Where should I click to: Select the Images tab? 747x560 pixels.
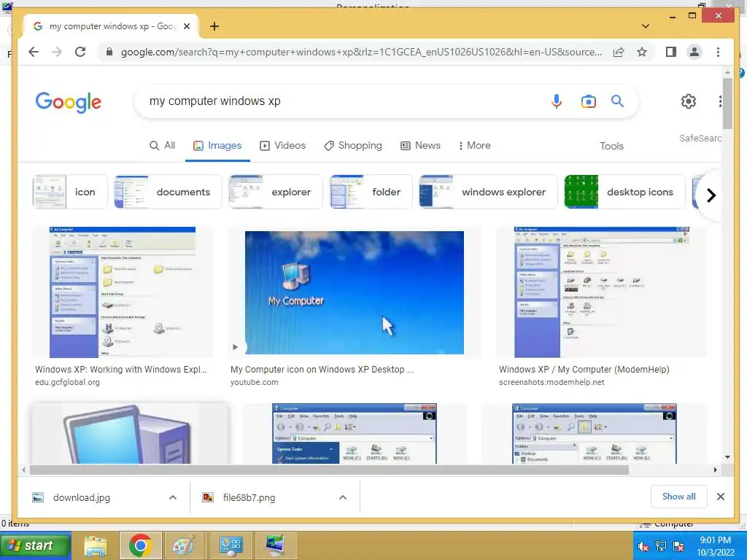[x=217, y=146]
